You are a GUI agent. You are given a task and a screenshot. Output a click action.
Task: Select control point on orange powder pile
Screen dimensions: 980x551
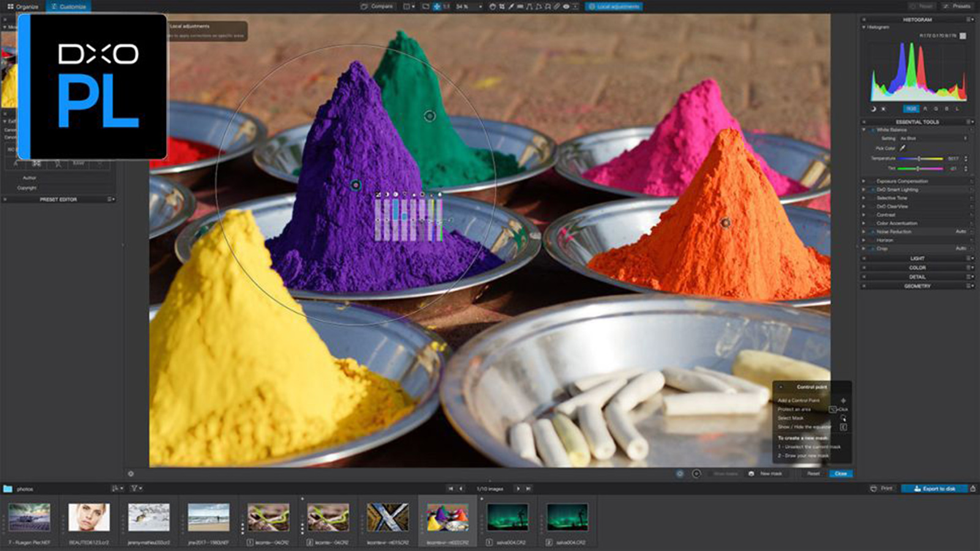pyautogui.click(x=725, y=223)
